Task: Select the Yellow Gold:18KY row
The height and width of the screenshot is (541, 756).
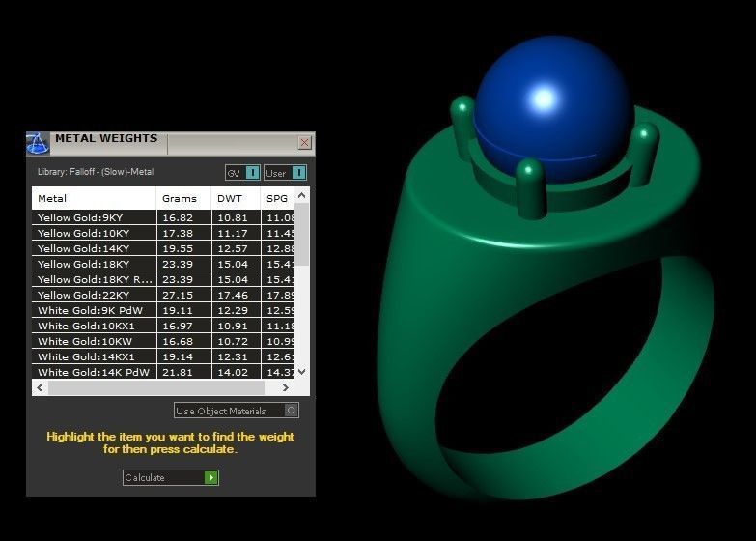Action: [163, 264]
